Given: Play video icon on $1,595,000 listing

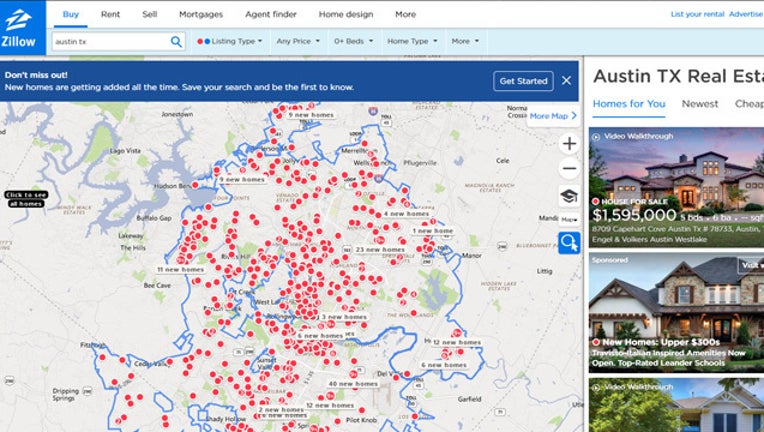Looking at the screenshot, I should [x=595, y=137].
